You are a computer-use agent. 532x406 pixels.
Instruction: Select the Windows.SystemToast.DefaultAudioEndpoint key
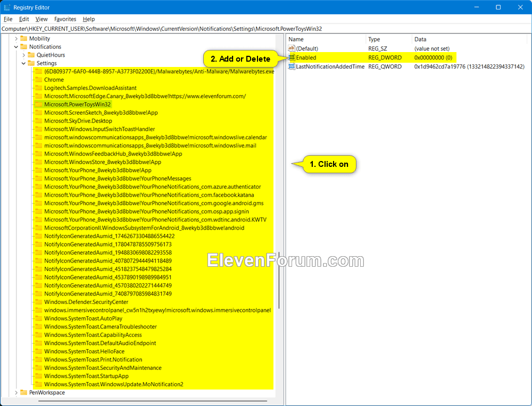tap(100, 343)
